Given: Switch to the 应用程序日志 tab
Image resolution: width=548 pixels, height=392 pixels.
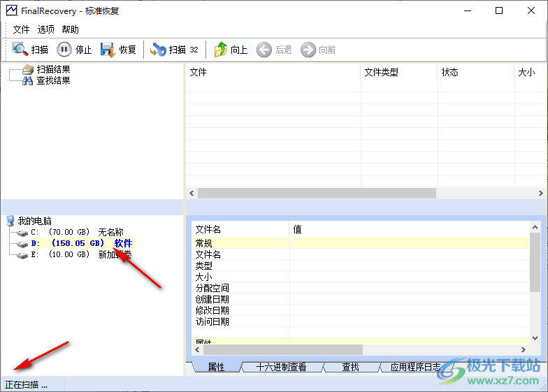Looking at the screenshot, I should [x=415, y=367].
